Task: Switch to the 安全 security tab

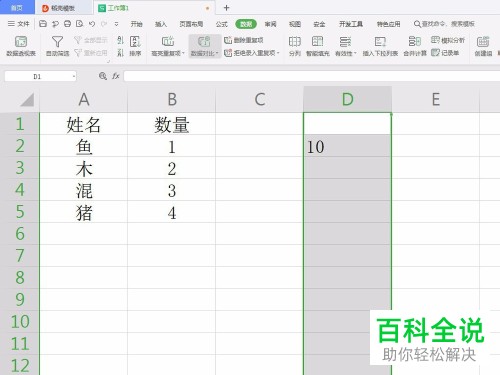Action: pyautogui.click(x=319, y=24)
